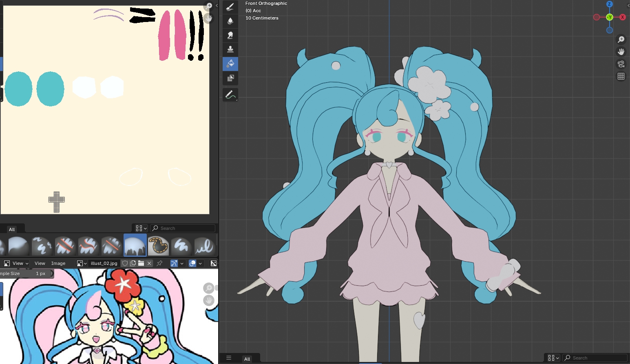Select the Mask tool in the toolbar
630x364 pixels.
230,78
